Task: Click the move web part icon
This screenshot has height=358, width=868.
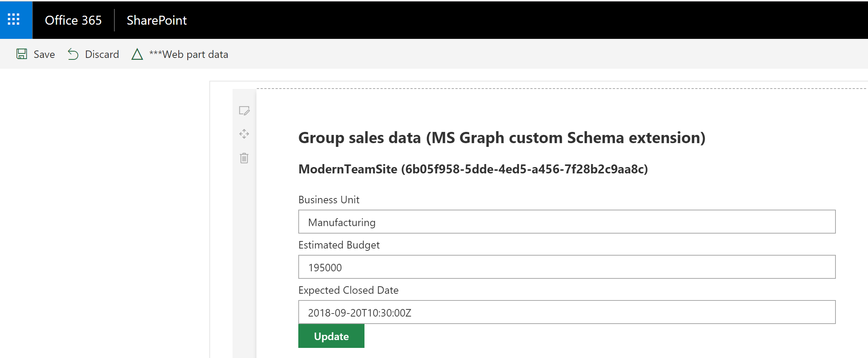Action: [244, 134]
